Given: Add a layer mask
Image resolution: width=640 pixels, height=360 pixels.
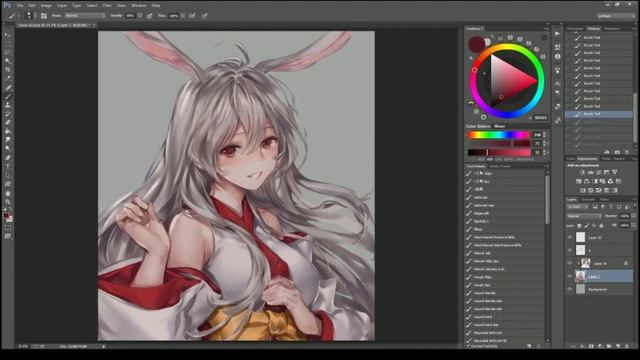Looking at the screenshot, I should point(591,346).
